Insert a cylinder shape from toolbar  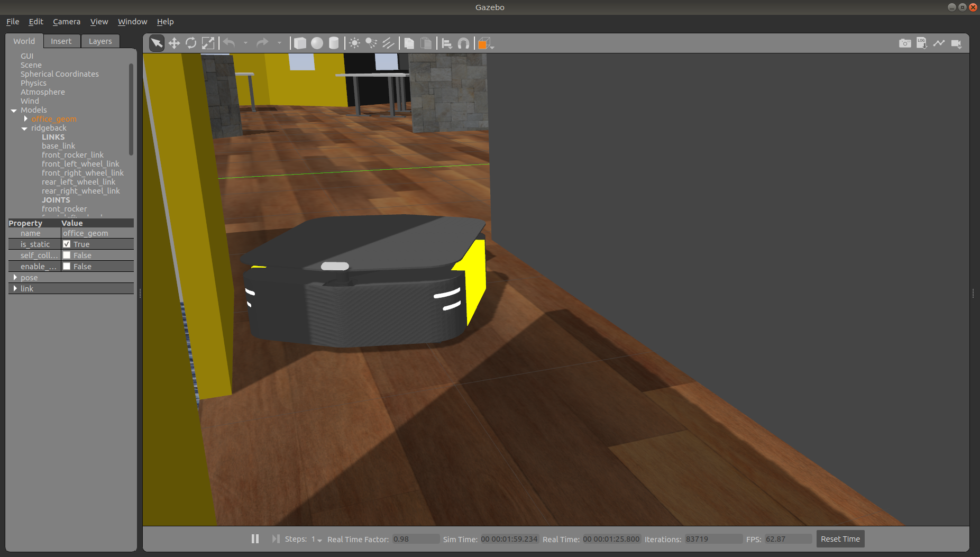tap(334, 43)
